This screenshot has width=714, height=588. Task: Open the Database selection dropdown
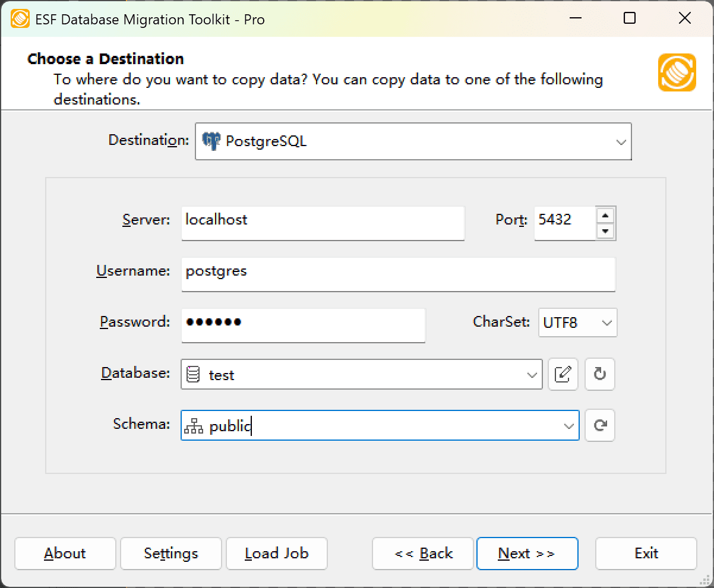click(531, 374)
